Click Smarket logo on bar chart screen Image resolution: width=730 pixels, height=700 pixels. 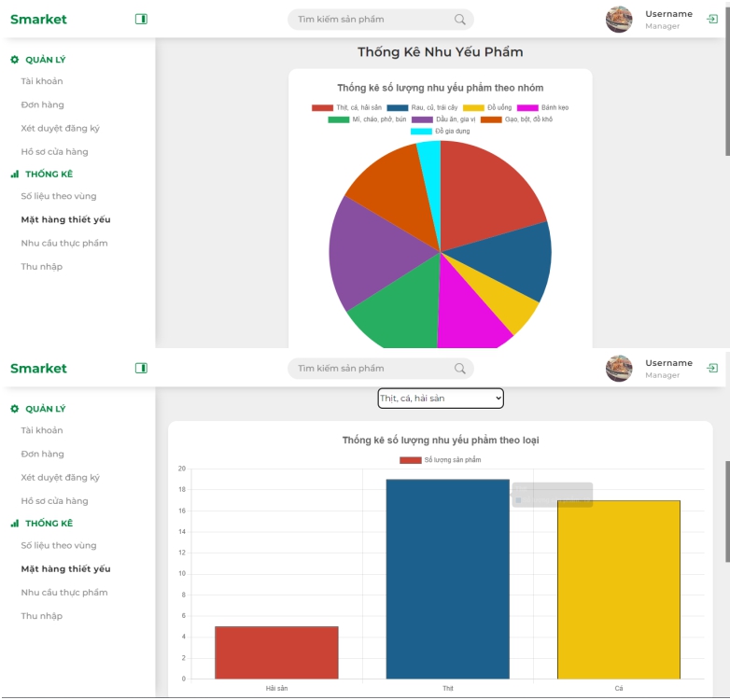tap(38, 368)
